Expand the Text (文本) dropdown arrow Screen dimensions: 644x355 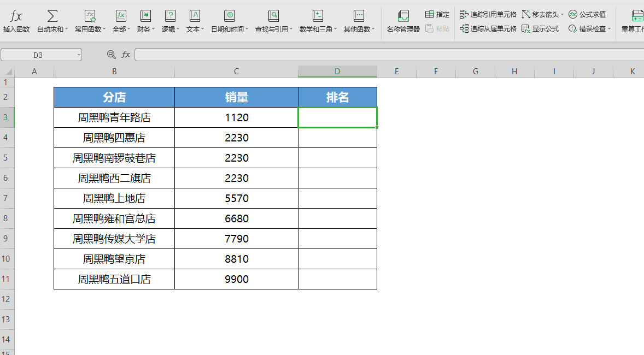(x=202, y=29)
